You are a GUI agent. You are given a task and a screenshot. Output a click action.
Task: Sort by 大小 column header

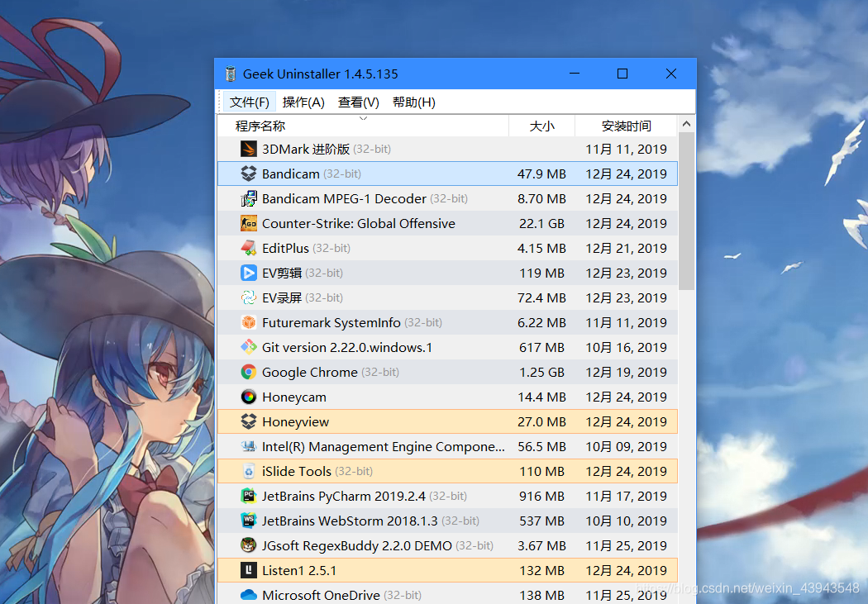(542, 126)
